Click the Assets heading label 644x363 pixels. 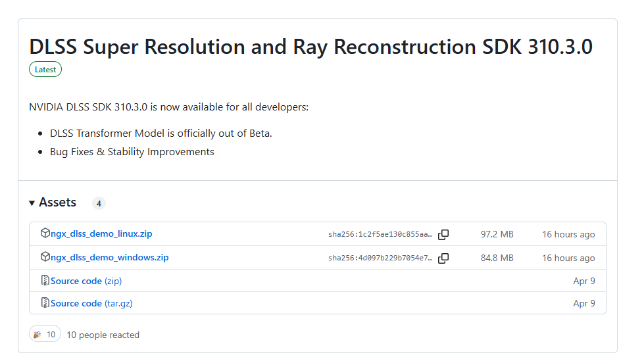57,203
